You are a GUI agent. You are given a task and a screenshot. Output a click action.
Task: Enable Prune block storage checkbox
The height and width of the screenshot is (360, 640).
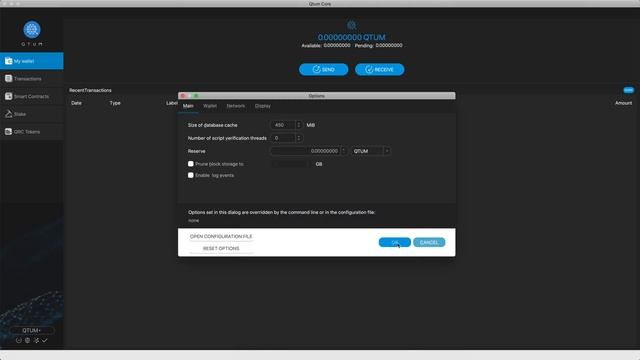point(191,164)
